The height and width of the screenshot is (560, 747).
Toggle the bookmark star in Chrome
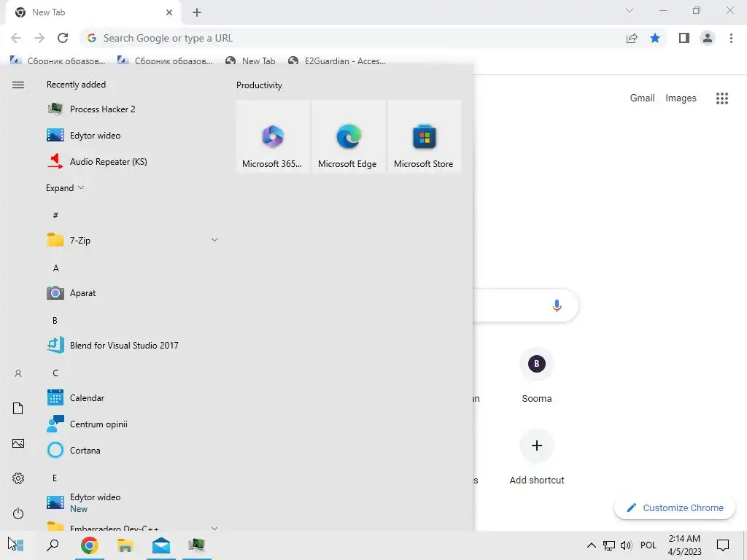click(x=655, y=38)
